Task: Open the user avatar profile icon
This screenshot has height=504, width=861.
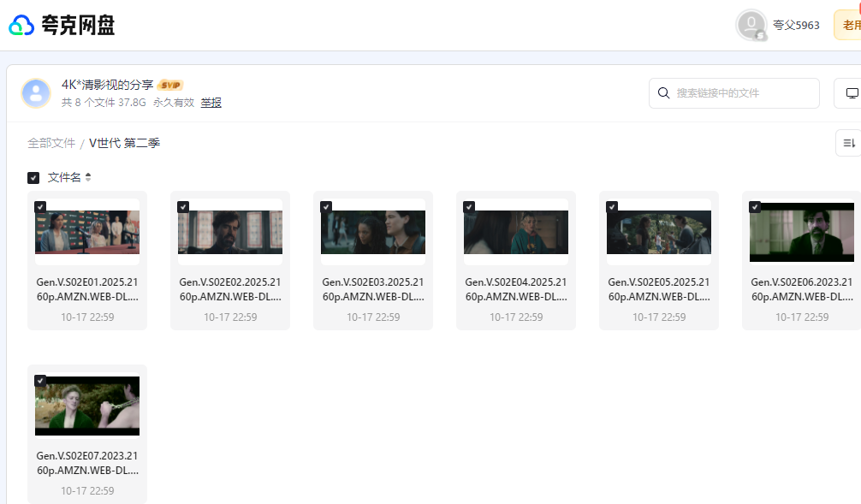Action: (751, 25)
